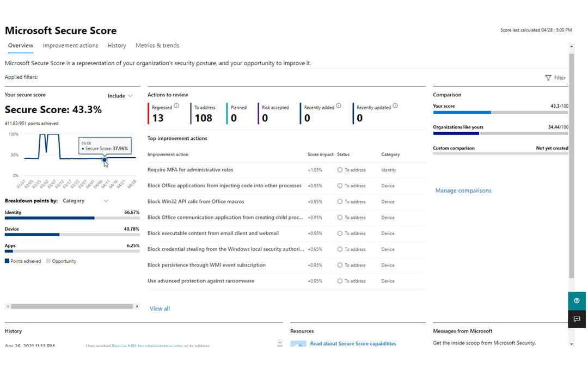Open the Filter funnel icon
Screen dimensions: 588x370
point(548,78)
